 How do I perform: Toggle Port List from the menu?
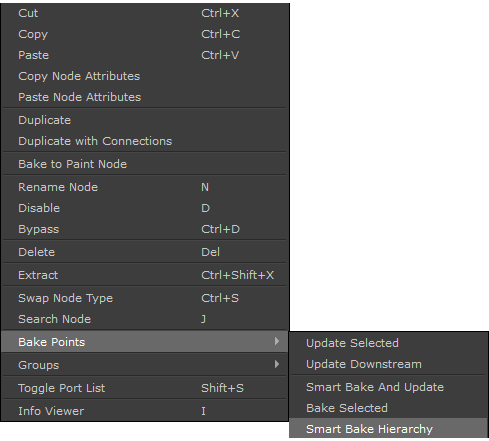(145, 388)
